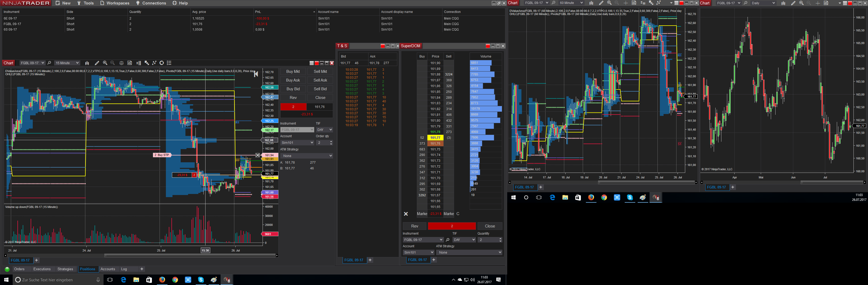Click the red link swatch in the 15 Minute chart

316,63
